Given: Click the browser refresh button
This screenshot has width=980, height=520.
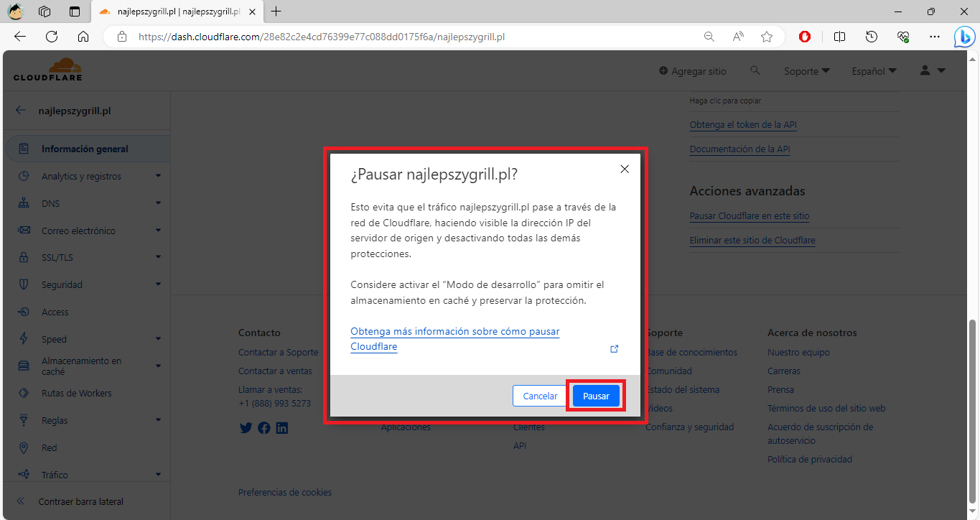Looking at the screenshot, I should tap(52, 37).
